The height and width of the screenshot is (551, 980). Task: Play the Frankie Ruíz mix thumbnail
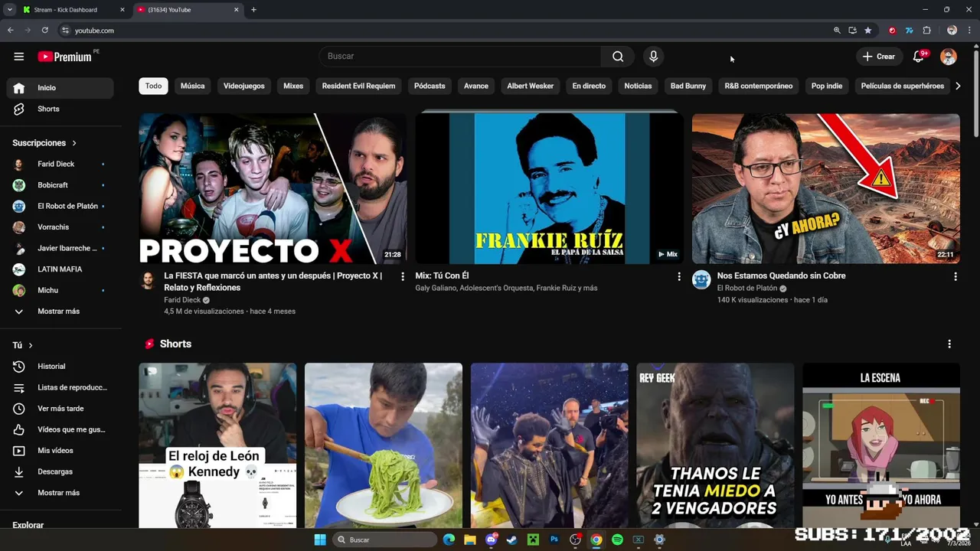[x=549, y=189]
